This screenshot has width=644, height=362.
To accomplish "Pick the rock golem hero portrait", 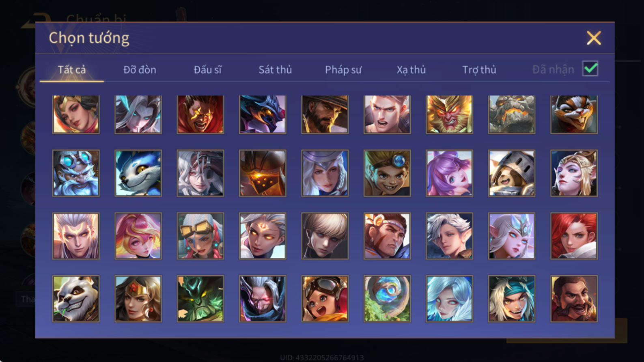I will click(511, 114).
